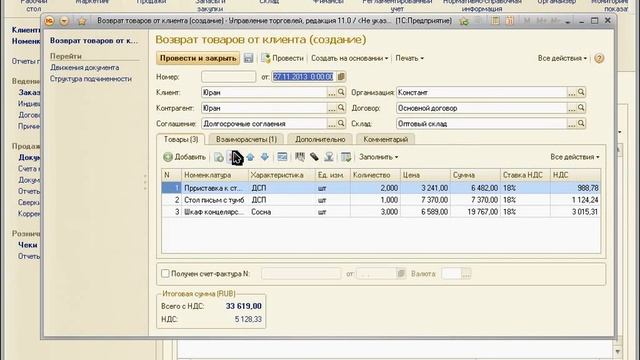Switch to the Товары (3) tab
640x360 pixels.
(x=181, y=139)
